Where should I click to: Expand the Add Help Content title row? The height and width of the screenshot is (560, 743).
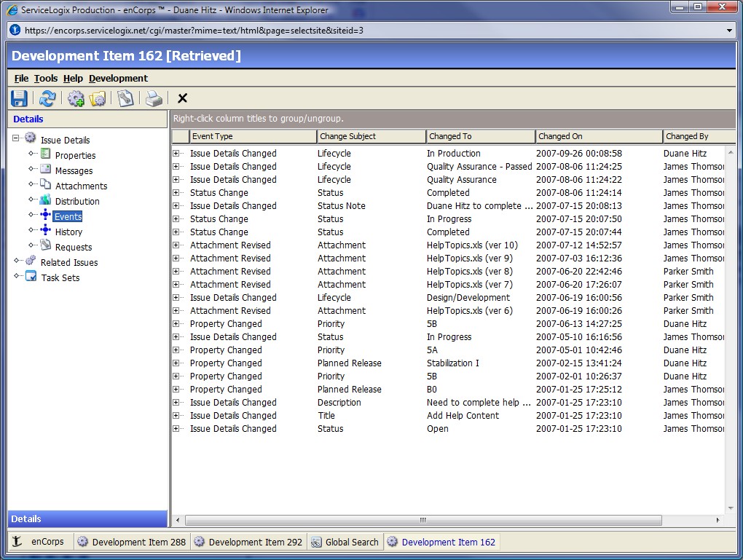tap(176, 416)
